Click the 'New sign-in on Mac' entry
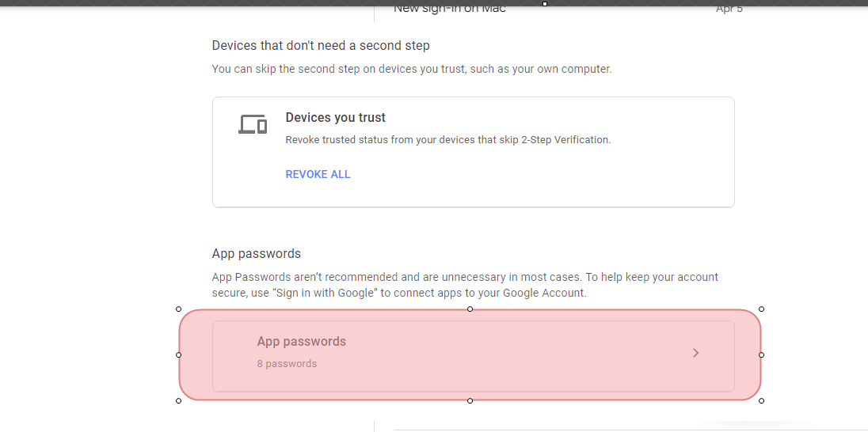Screen dimensions: 868x432 450,9
